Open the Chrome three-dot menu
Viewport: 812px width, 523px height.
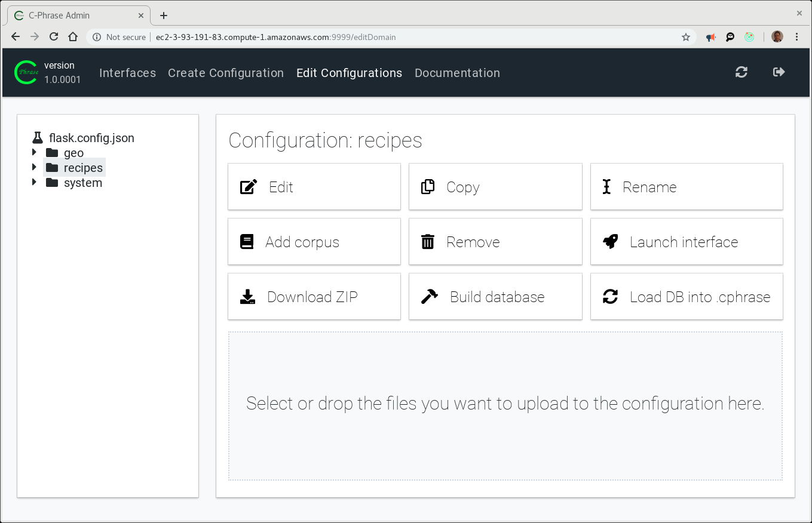[796, 37]
